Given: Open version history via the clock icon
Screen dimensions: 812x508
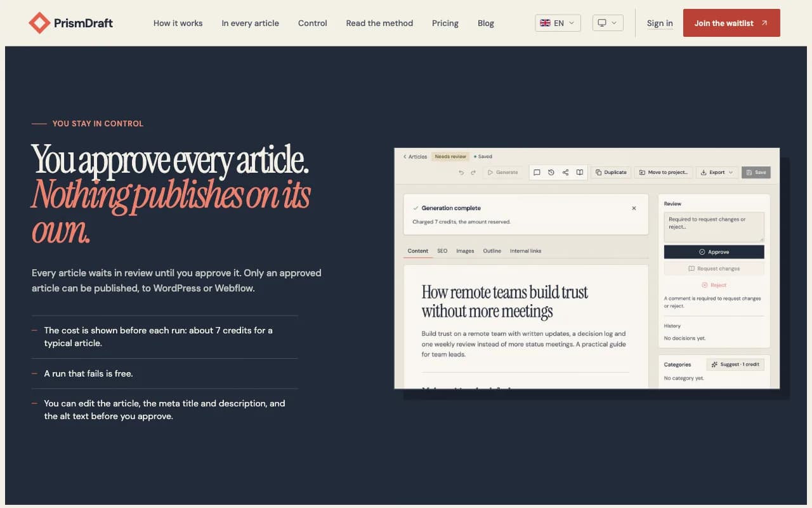Looking at the screenshot, I should point(551,172).
